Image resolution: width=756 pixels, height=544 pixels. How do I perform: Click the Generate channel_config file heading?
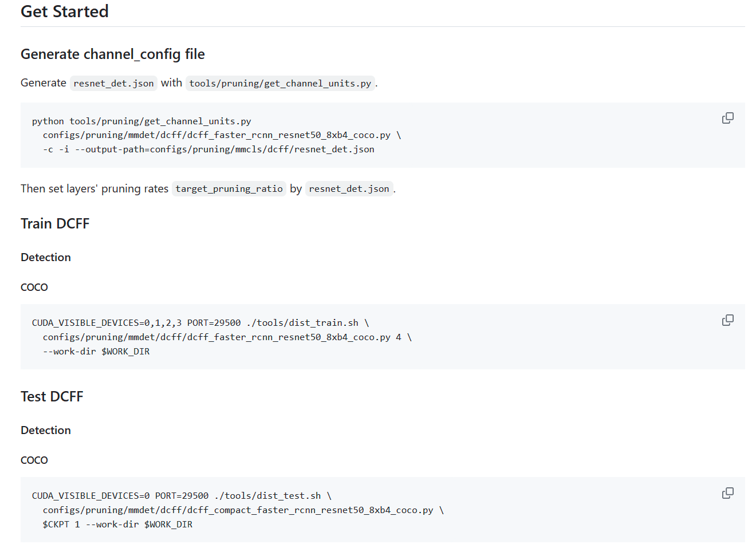(x=112, y=54)
